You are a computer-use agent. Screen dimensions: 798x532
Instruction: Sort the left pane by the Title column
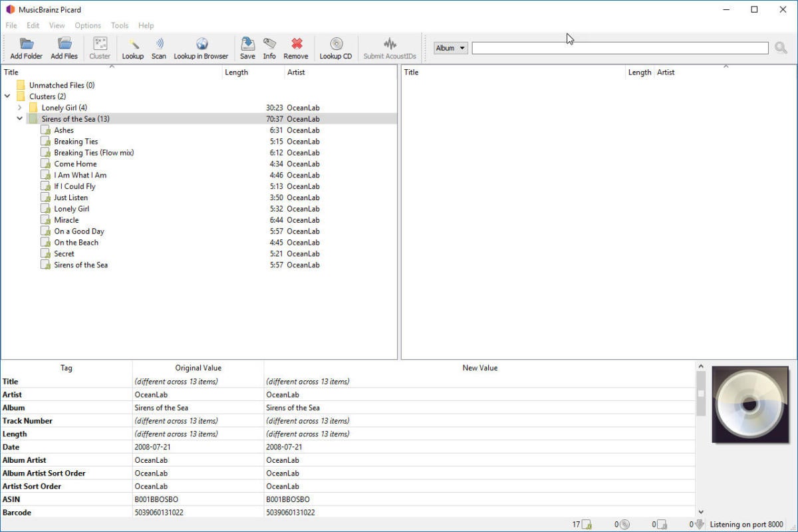pos(112,72)
